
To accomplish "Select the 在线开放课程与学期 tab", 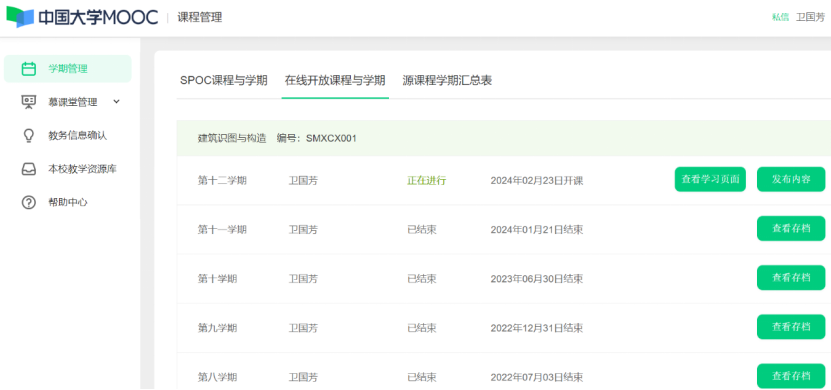I will click(335, 81).
